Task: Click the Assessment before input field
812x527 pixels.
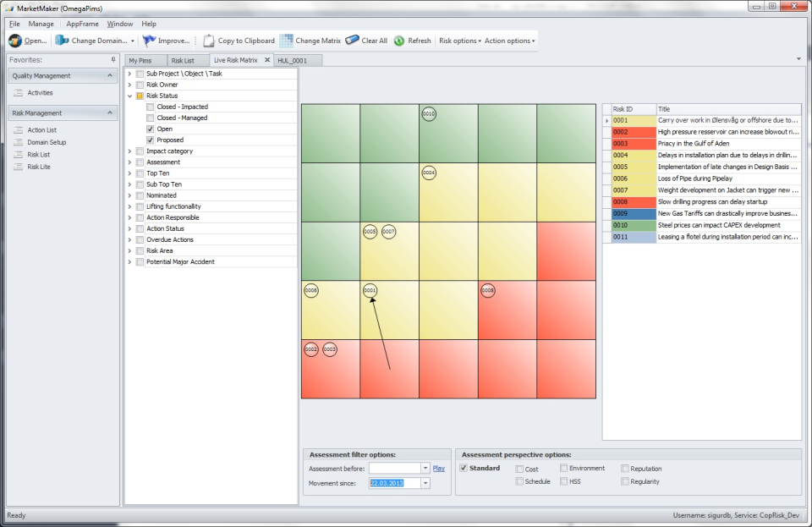Action: point(394,468)
